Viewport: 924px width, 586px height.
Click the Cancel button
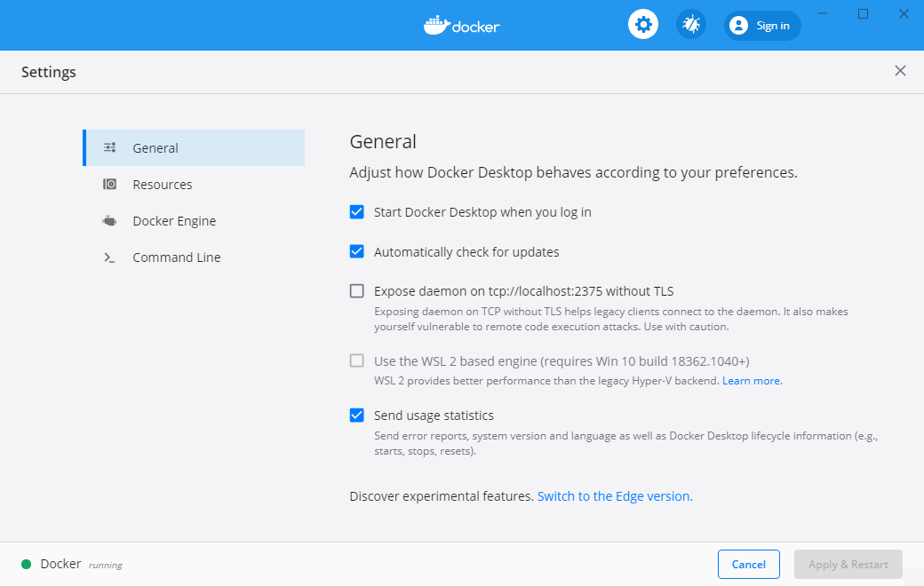tap(748, 564)
